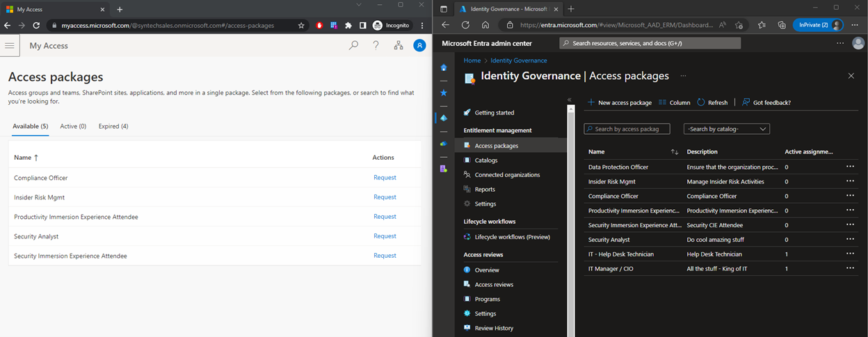This screenshot has height=337, width=868.
Task: Open ellipsis menu for IT Manager / CIO row
Action: [x=850, y=268]
